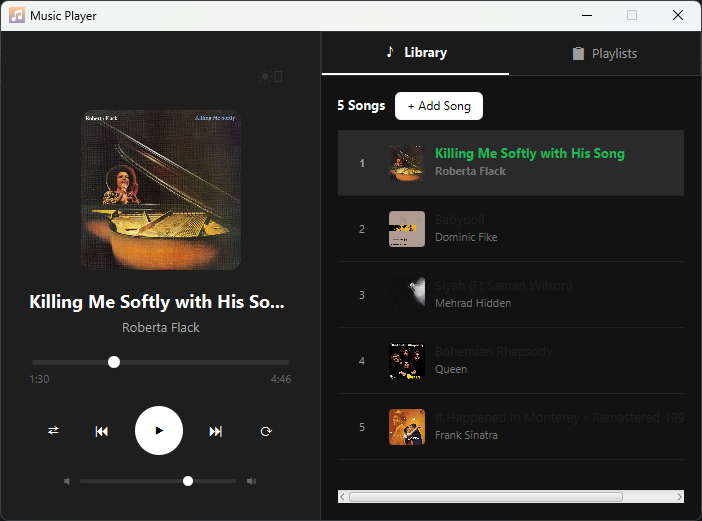Click the horizontal scrollbar left arrow
Image resolution: width=702 pixels, height=521 pixels.
click(x=342, y=496)
